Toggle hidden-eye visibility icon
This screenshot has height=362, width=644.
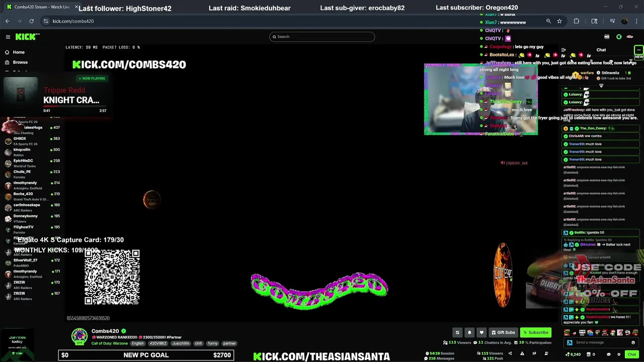coord(534,353)
